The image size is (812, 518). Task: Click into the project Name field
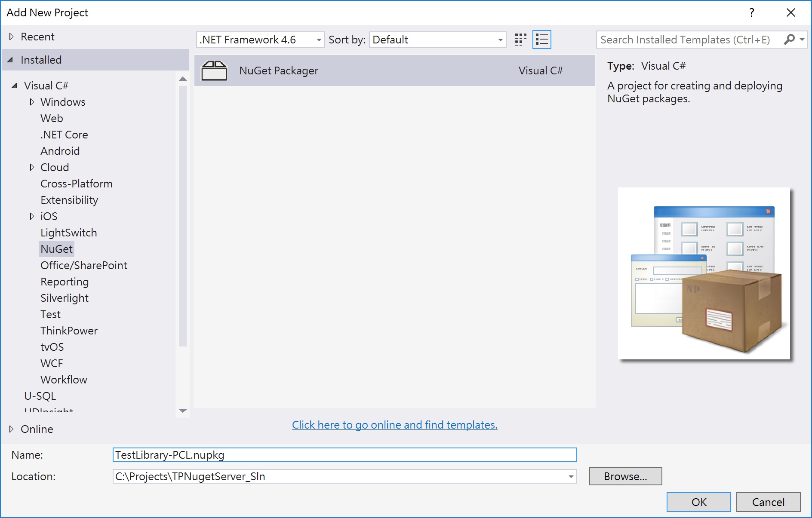click(x=344, y=455)
